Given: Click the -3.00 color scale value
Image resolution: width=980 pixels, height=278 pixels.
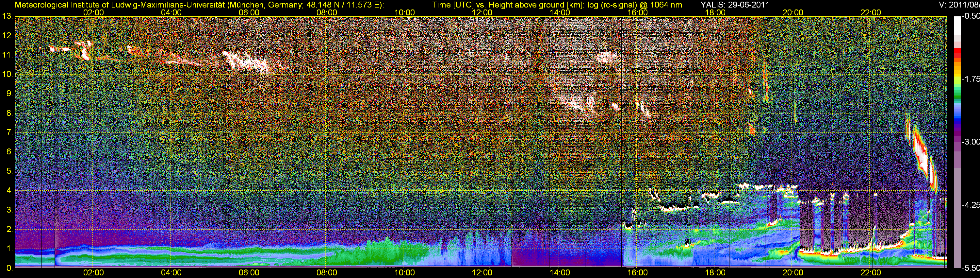Looking at the screenshot, I should click(x=971, y=142).
